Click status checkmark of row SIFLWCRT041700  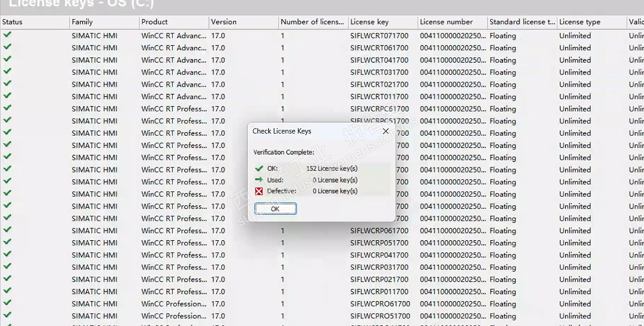tap(7, 59)
